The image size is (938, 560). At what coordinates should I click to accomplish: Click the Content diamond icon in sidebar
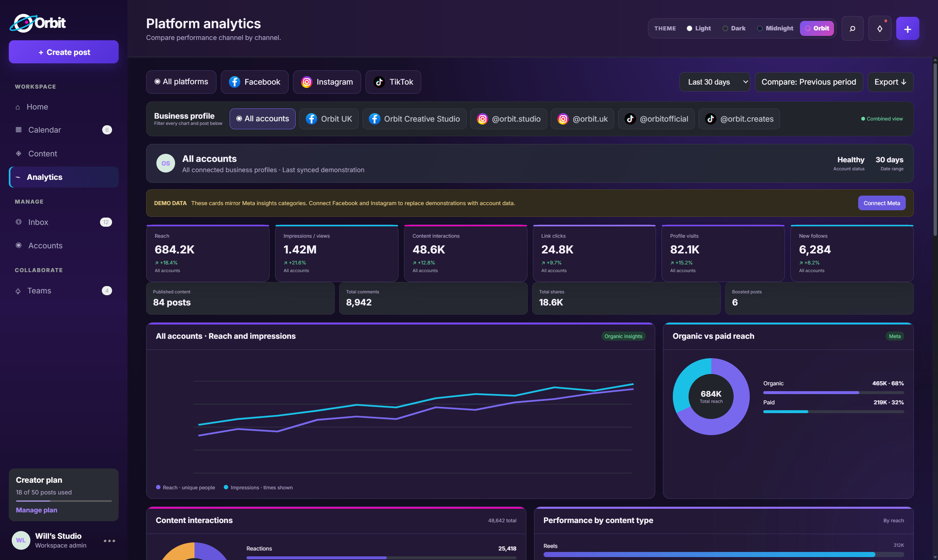click(18, 153)
